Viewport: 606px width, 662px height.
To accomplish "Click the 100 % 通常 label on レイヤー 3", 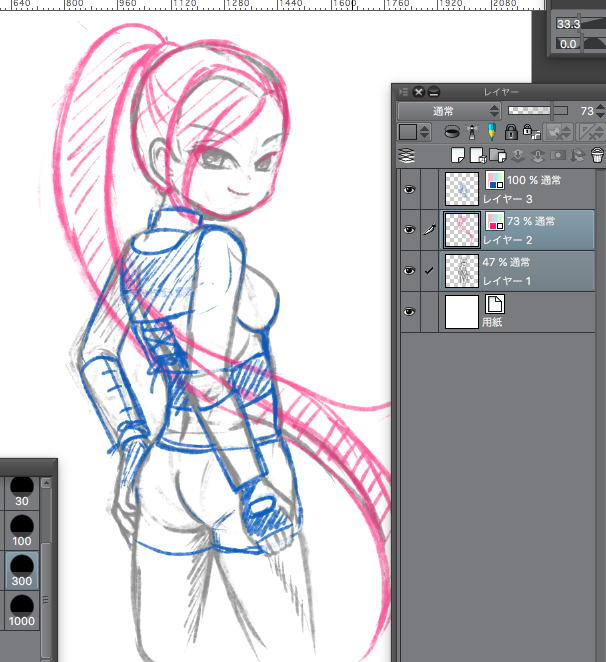I will coord(534,180).
